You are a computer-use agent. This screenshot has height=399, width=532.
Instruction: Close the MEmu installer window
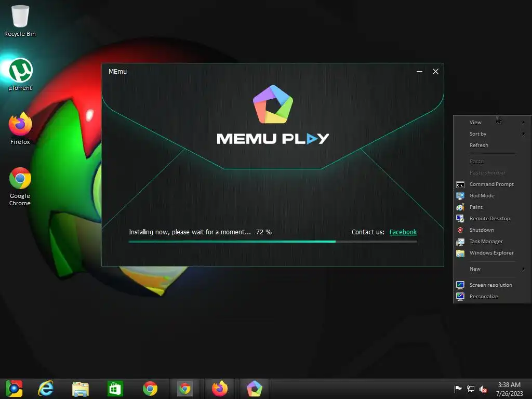(436, 71)
